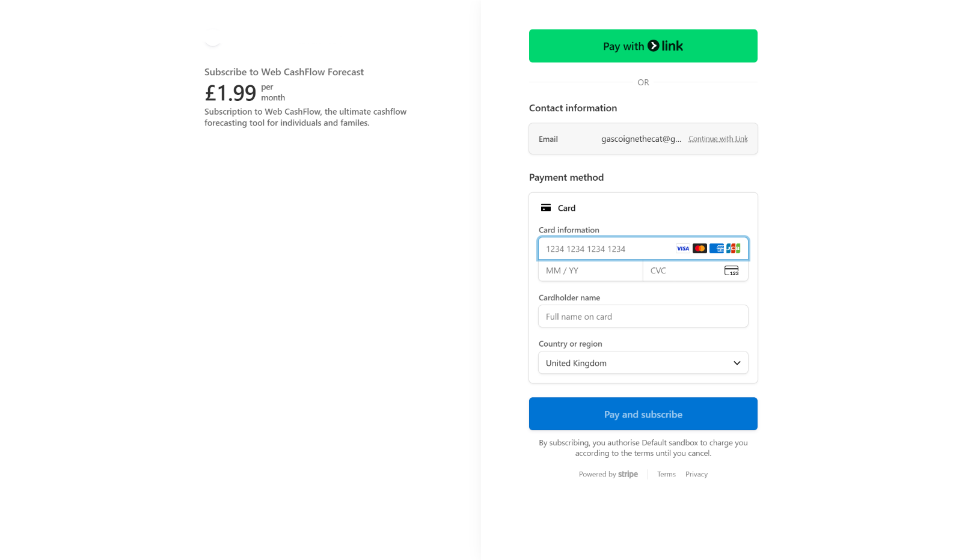962x560 pixels.
Task: Click the CVC card hint icon
Action: tap(732, 271)
